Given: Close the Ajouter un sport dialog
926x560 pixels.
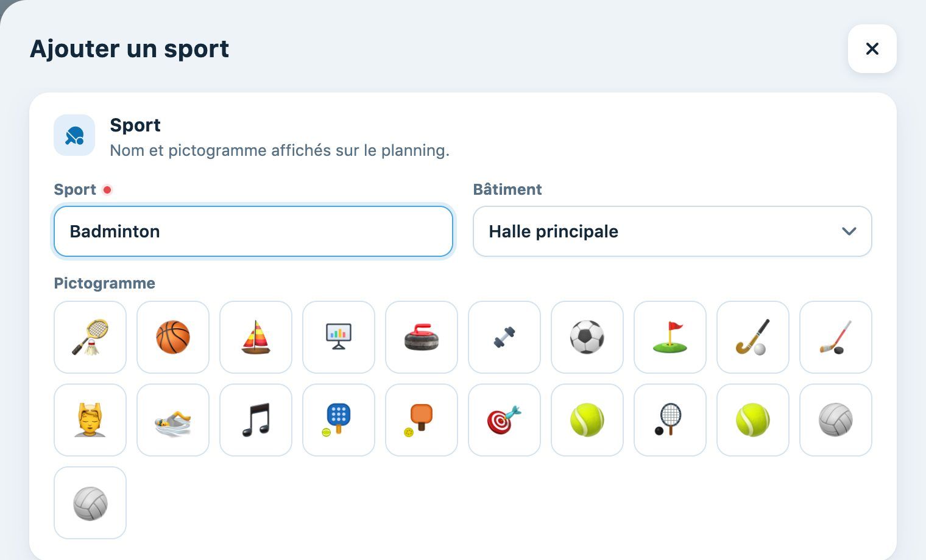Looking at the screenshot, I should pos(872,49).
